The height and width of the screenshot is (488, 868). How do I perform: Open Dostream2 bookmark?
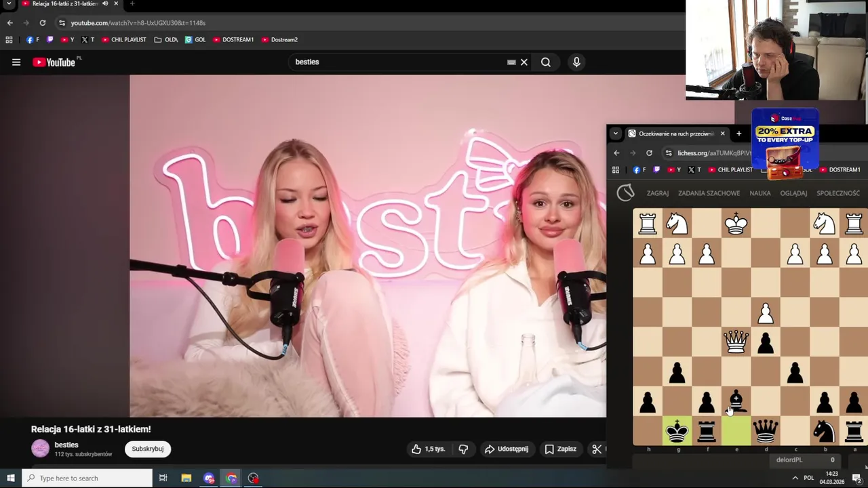coord(279,40)
